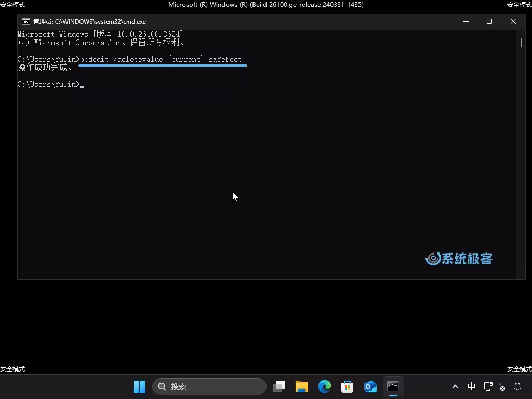Maximize the cmd.exe window
The height and width of the screenshot is (399, 532).
coord(489,21)
